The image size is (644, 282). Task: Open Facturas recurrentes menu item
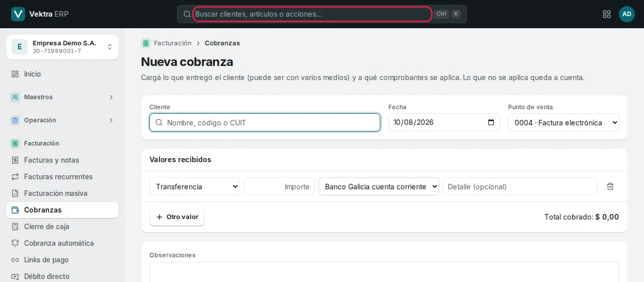point(62,177)
